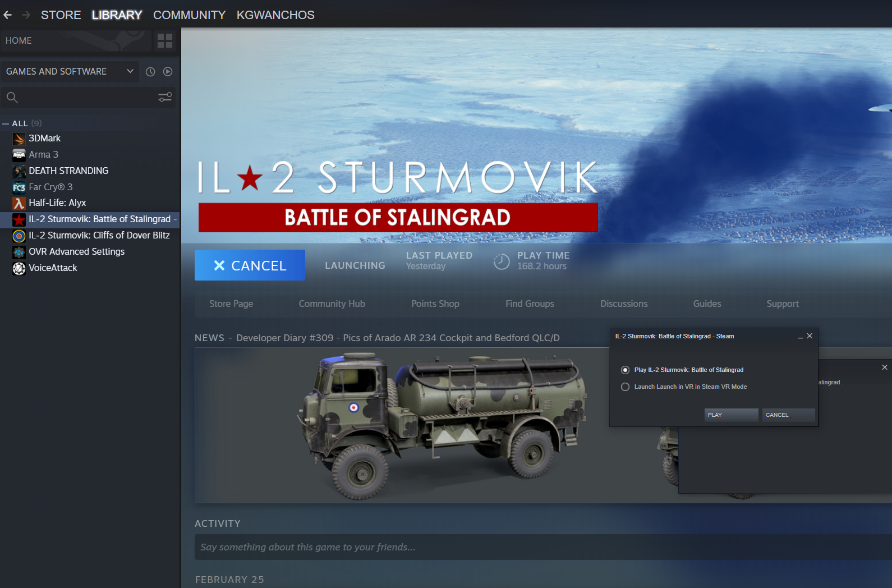Click the Cliffs of Dover roundel icon
The width and height of the screenshot is (892, 588).
(19, 236)
